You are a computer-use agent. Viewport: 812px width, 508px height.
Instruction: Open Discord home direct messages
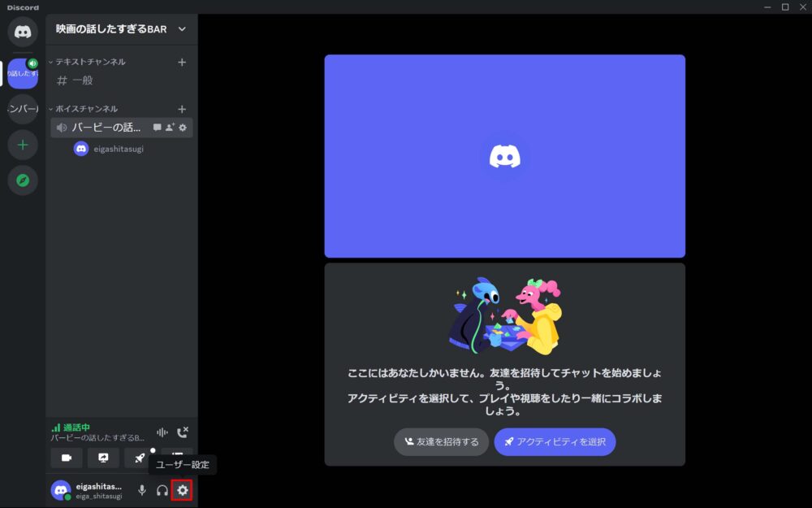(x=23, y=32)
